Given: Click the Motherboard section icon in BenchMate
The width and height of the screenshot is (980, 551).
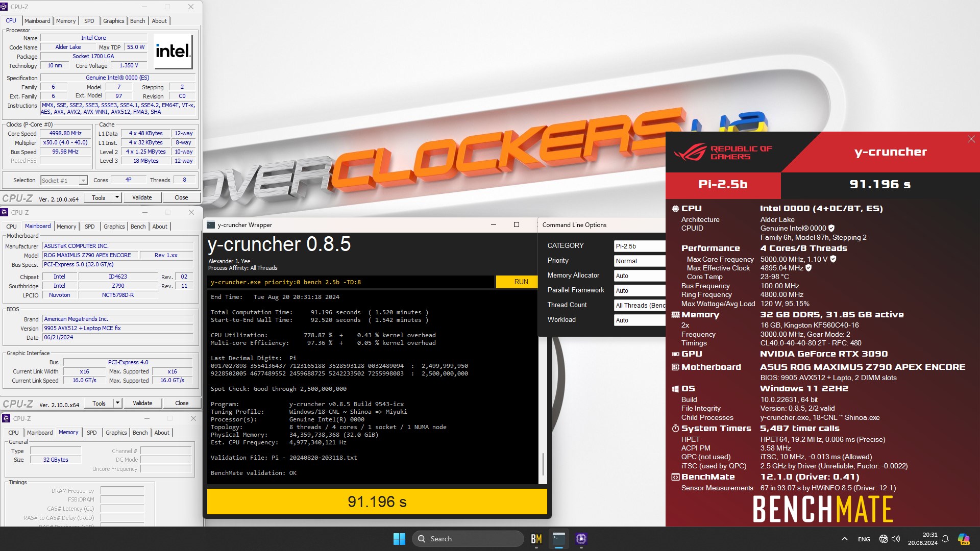Looking at the screenshot, I should coord(675,367).
